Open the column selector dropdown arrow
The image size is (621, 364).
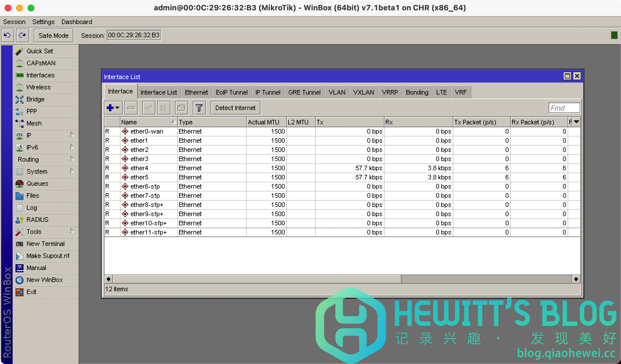pos(577,122)
